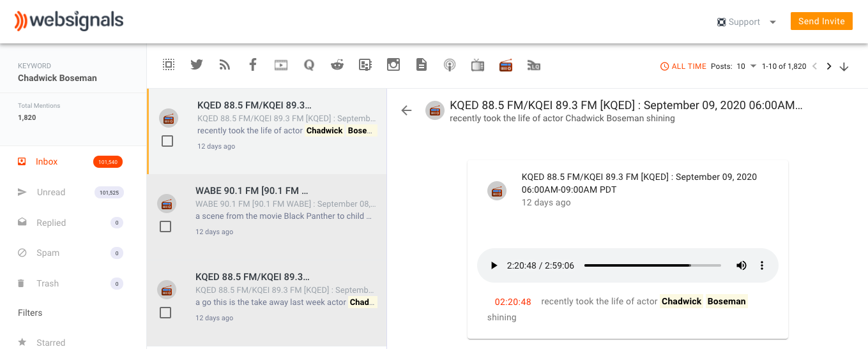Jump to 02:20:48 transcript timestamp
The image size is (868, 349).
pyautogui.click(x=513, y=302)
